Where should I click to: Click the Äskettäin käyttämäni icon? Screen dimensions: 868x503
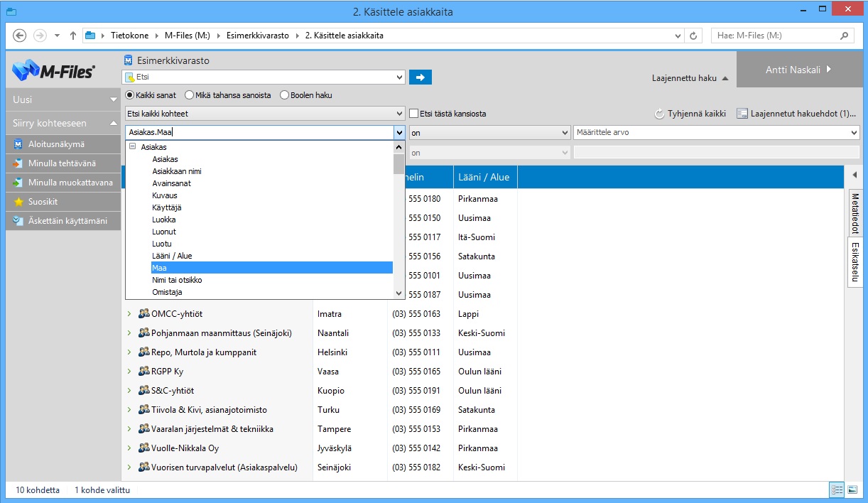(x=18, y=221)
